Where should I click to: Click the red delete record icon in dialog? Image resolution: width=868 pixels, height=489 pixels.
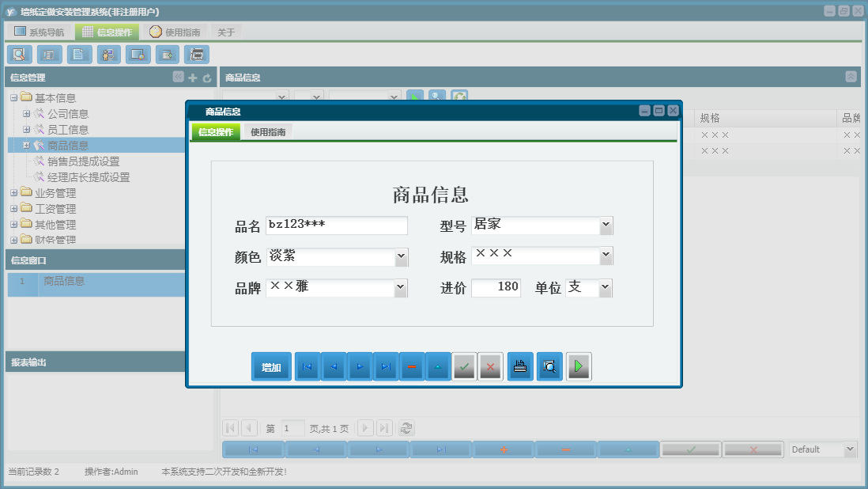pos(411,366)
